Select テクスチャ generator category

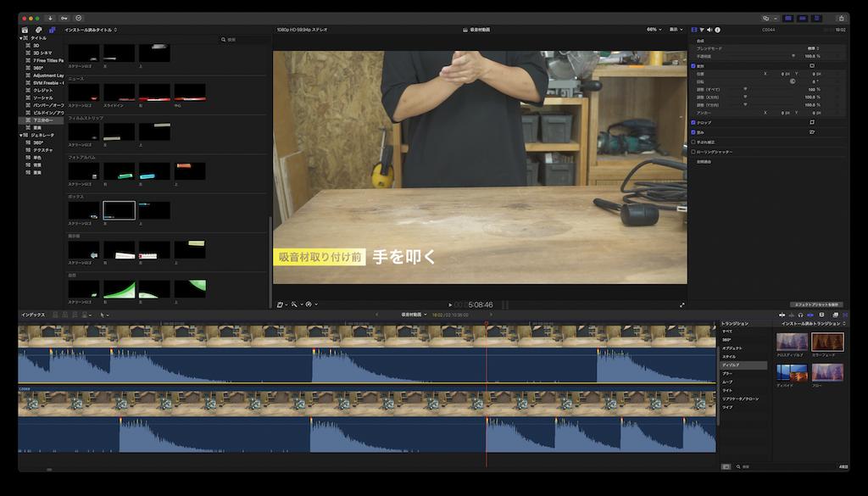[x=43, y=150]
